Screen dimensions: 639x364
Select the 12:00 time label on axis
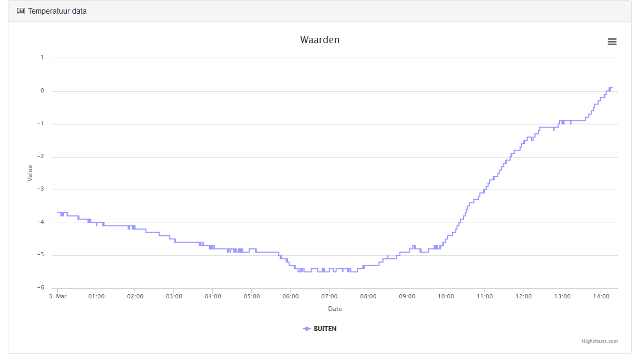click(x=523, y=296)
